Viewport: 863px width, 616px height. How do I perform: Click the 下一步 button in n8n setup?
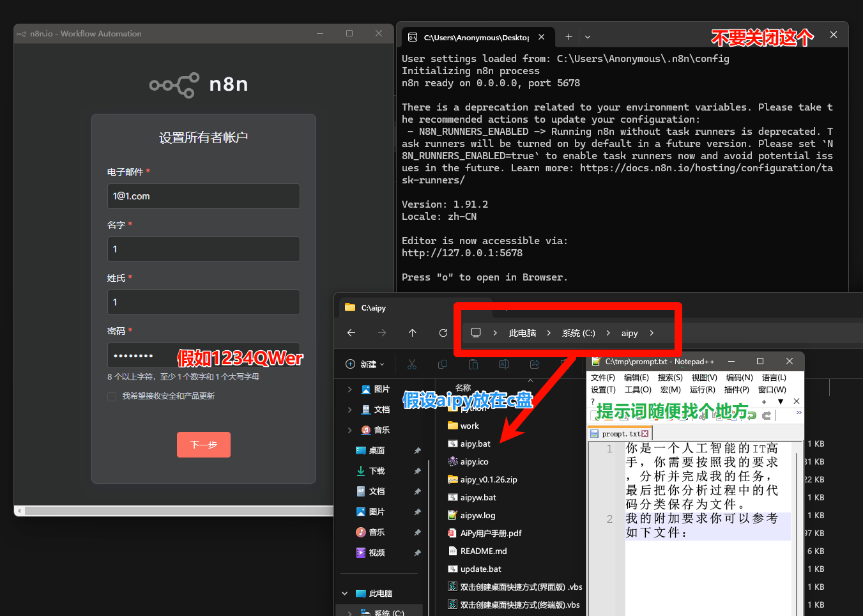click(x=204, y=445)
